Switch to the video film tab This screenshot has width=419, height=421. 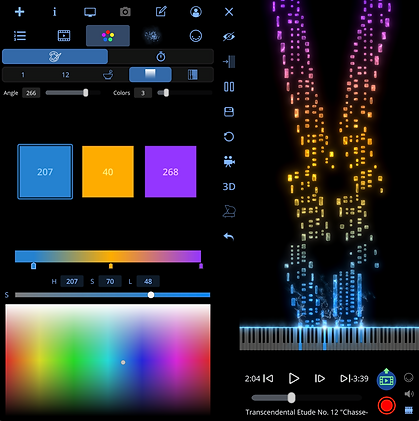[64, 36]
